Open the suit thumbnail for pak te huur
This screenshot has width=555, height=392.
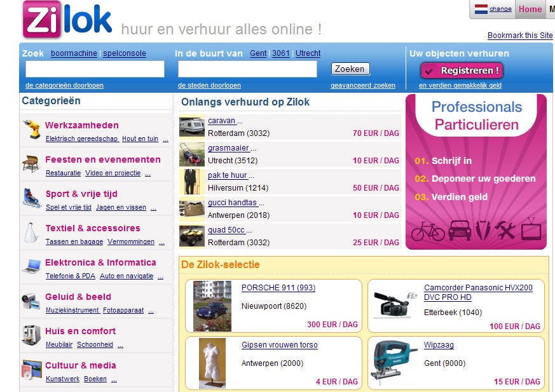192,182
